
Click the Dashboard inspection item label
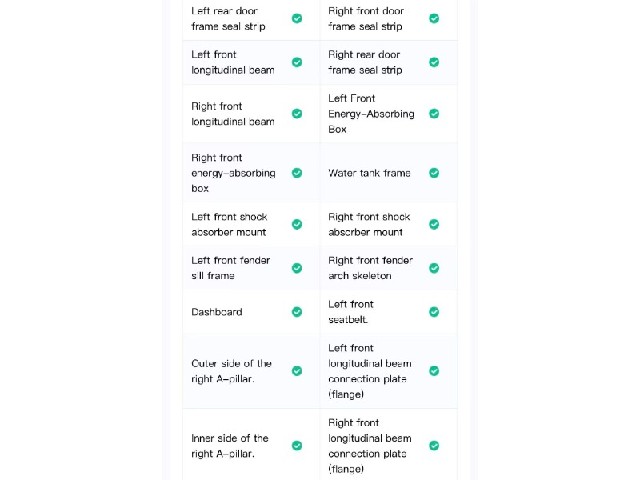point(217,312)
